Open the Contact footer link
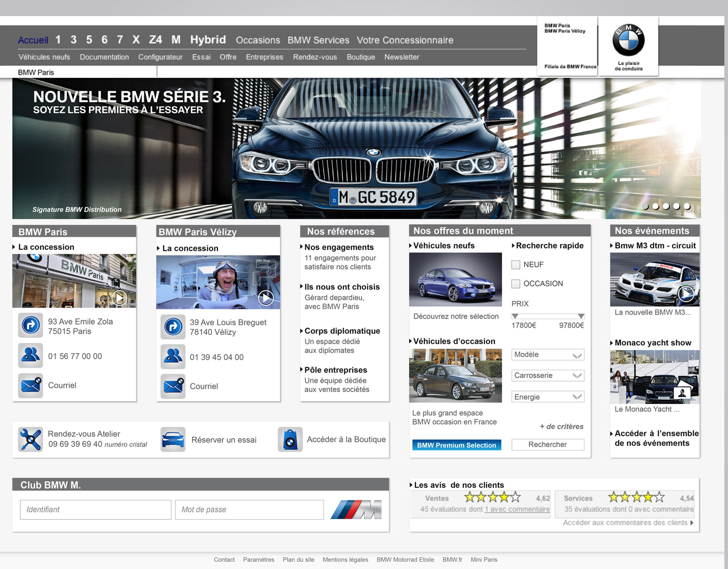 pyautogui.click(x=224, y=560)
